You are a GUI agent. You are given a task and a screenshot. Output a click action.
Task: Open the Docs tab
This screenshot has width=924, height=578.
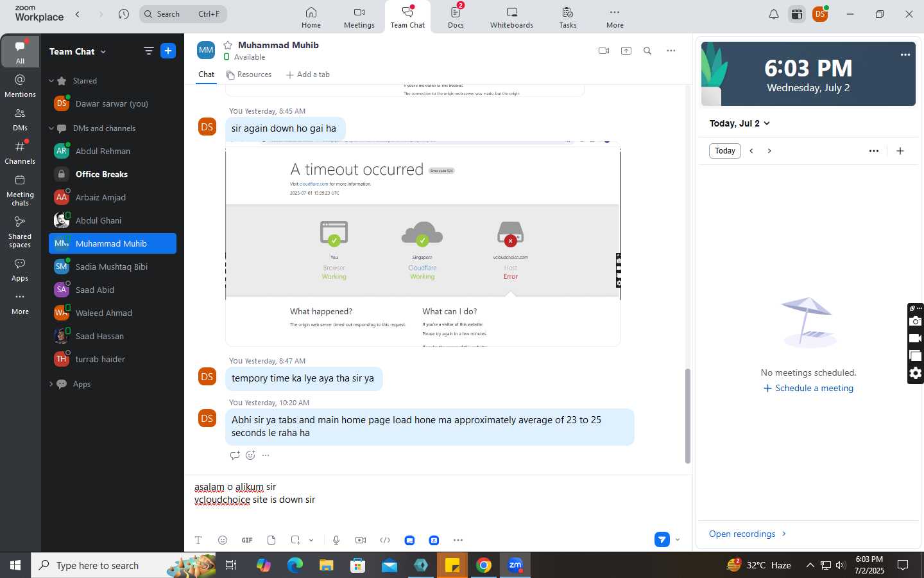(x=456, y=17)
